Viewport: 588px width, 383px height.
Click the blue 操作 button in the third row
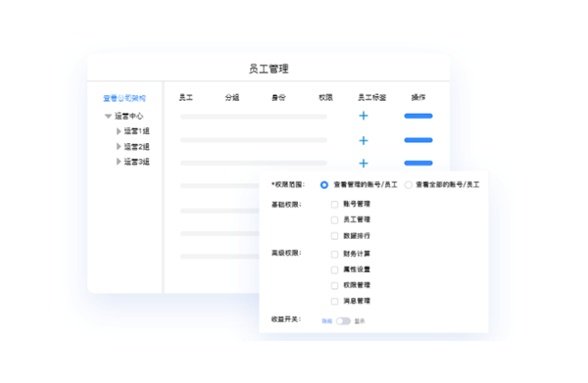coord(418,163)
